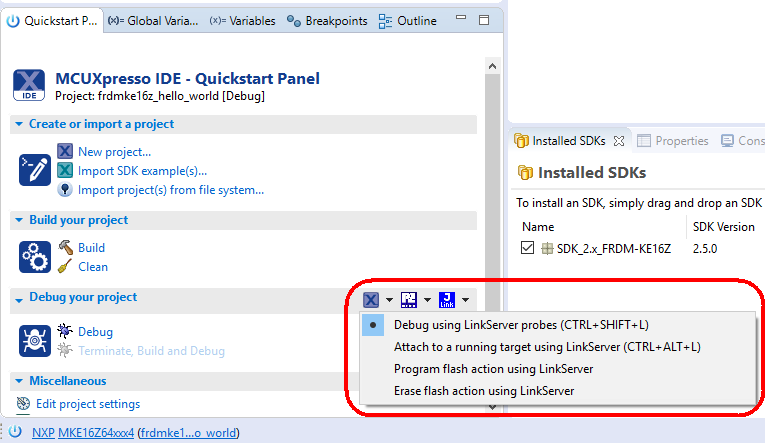Click the New project icon
765x443 pixels.
coord(65,152)
